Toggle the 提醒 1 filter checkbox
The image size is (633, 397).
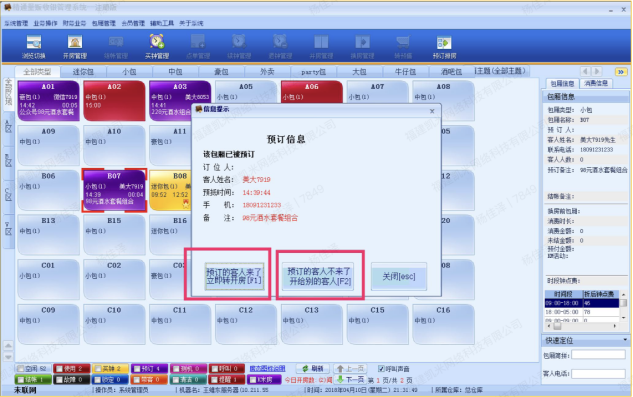click(x=214, y=380)
